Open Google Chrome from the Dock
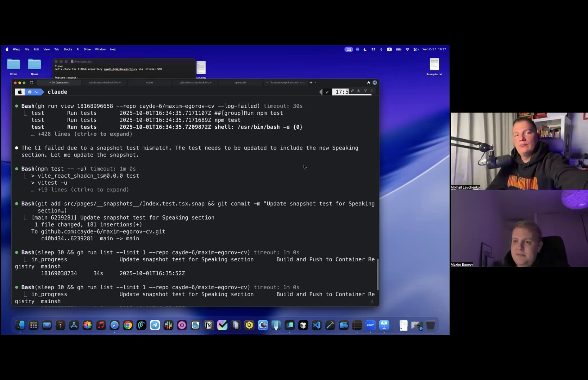 click(x=128, y=325)
